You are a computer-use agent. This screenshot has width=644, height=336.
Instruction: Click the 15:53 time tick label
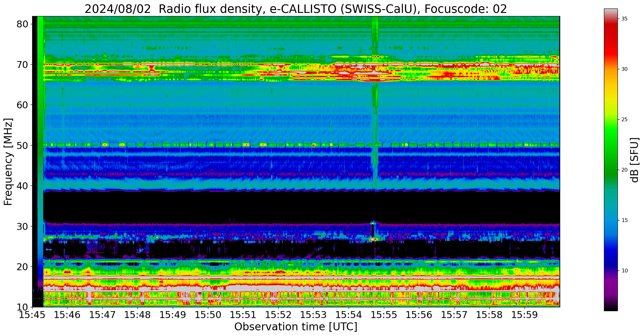pos(313,315)
